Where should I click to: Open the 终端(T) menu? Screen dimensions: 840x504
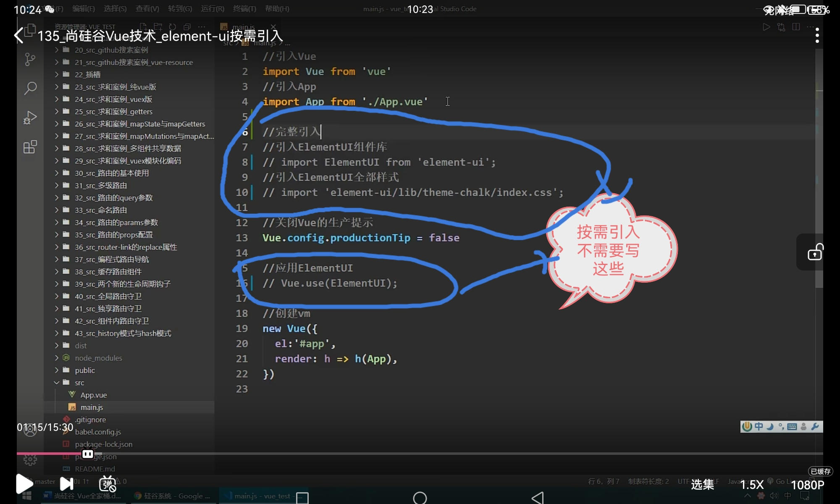[x=244, y=9]
